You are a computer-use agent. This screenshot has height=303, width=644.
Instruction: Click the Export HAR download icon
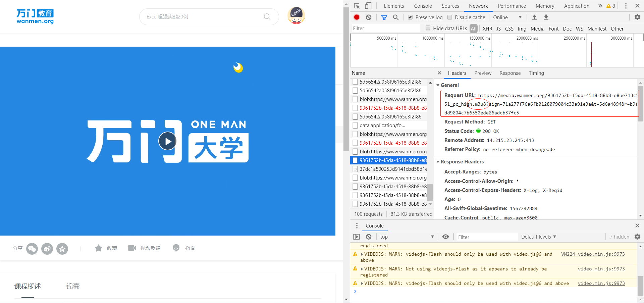(x=546, y=17)
